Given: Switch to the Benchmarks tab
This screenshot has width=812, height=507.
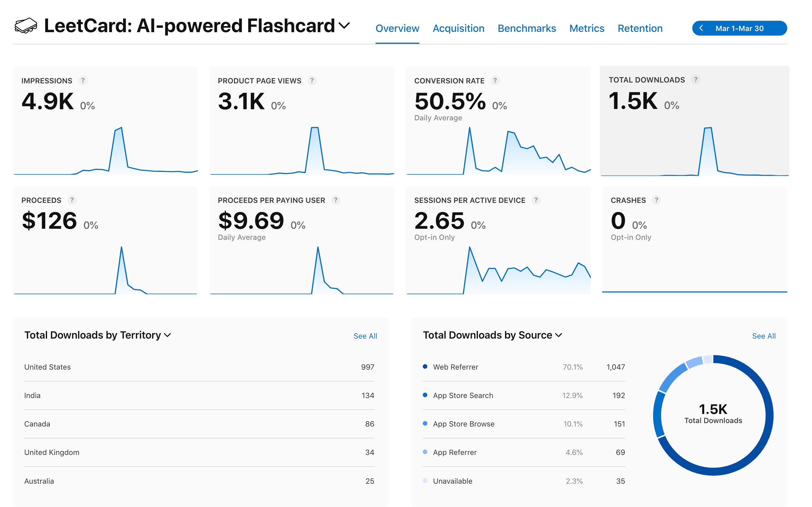Looking at the screenshot, I should [527, 28].
